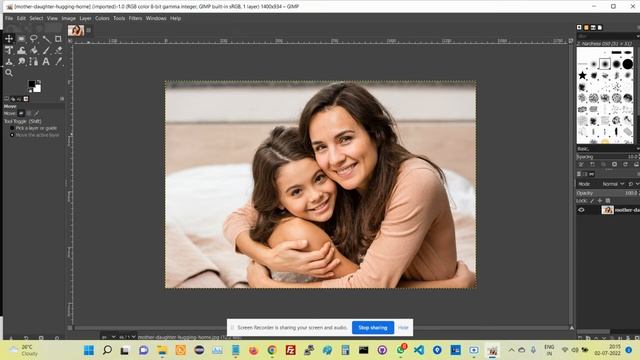Open the Image menu
This screenshot has width=640, height=360.
coord(69,18)
